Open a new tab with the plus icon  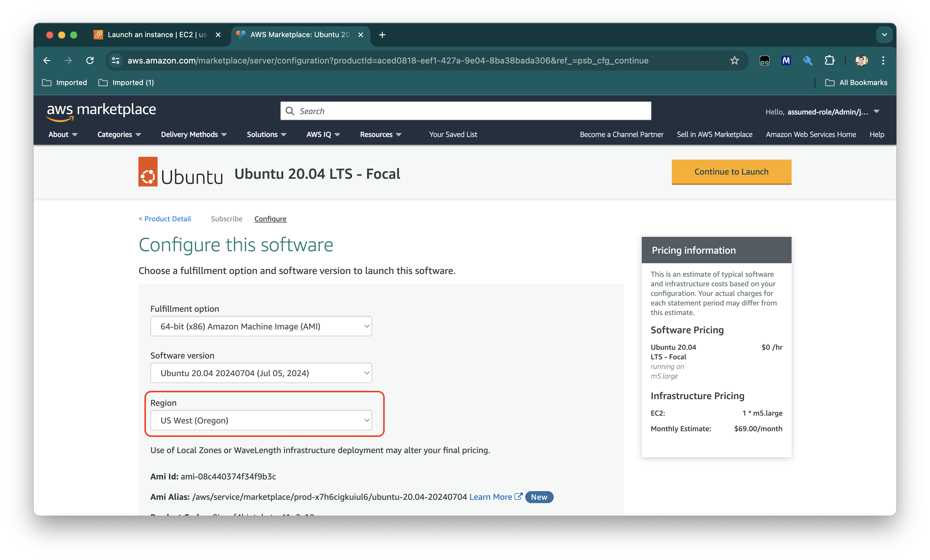[382, 35]
